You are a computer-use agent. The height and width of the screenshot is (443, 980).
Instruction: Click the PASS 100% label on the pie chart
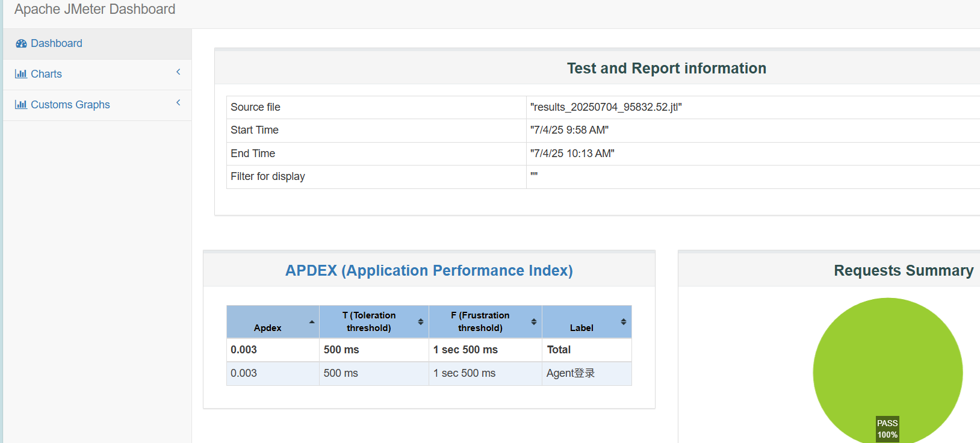pyautogui.click(x=887, y=429)
